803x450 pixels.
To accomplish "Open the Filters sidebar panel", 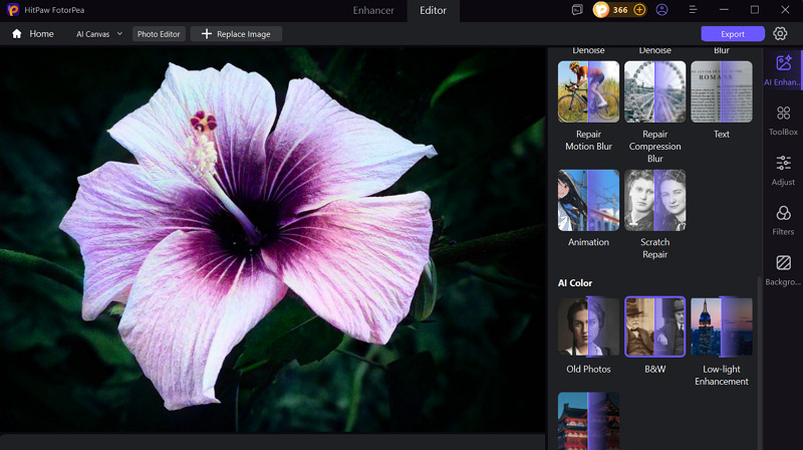I will (x=783, y=220).
